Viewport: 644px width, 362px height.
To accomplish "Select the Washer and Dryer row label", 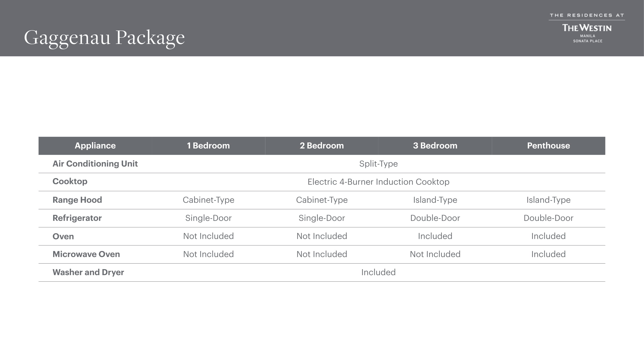I will point(88,272).
